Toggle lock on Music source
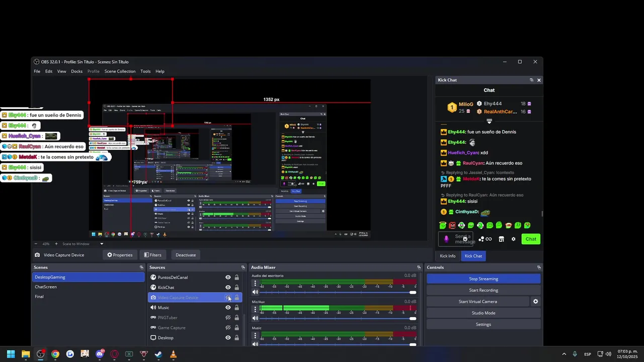Viewport: 644px width, 362px height. click(236, 308)
